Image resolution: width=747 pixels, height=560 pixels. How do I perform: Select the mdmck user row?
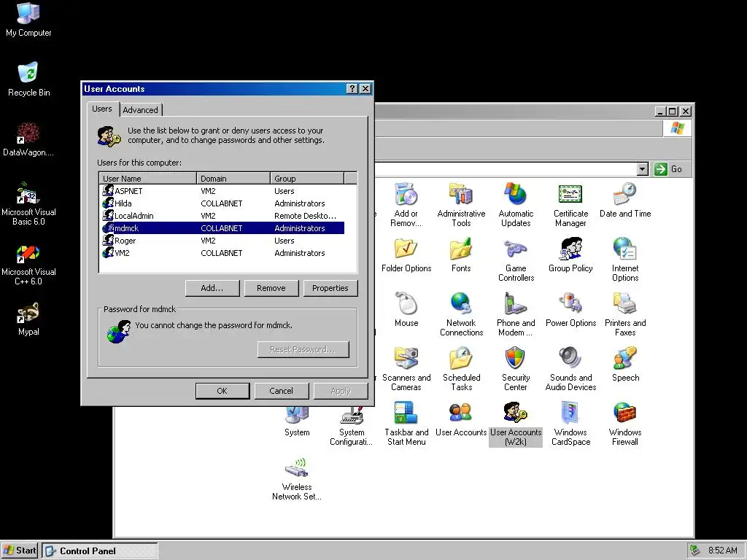[223, 228]
